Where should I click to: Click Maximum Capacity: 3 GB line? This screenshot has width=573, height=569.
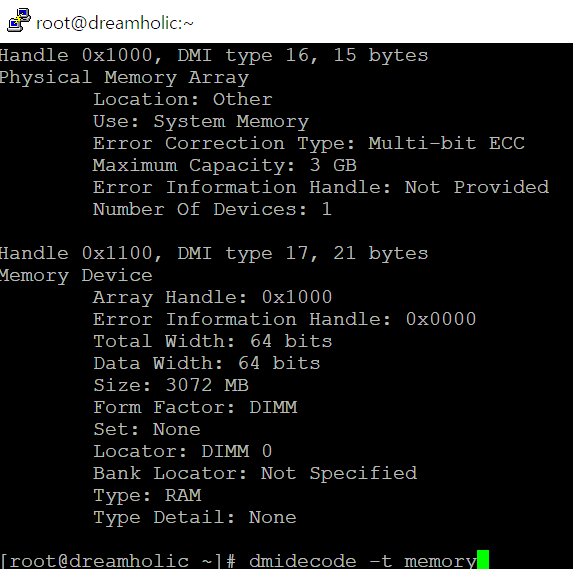pyautogui.click(x=225, y=166)
